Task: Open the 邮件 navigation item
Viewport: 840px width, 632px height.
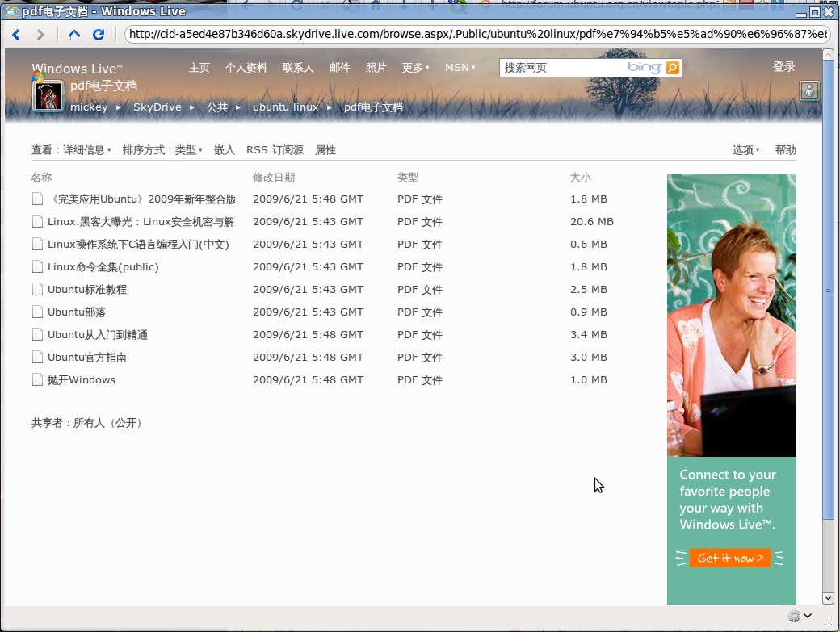Action: [340, 68]
